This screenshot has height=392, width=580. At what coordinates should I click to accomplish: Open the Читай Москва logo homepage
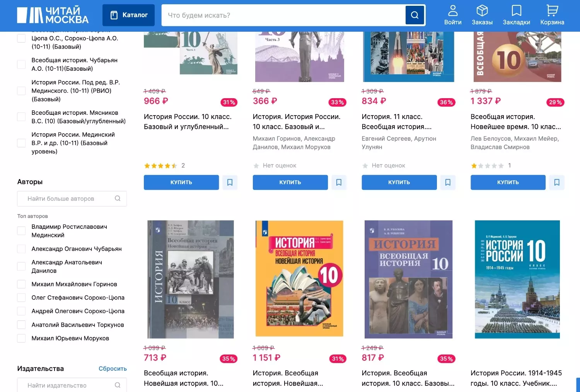tap(53, 15)
